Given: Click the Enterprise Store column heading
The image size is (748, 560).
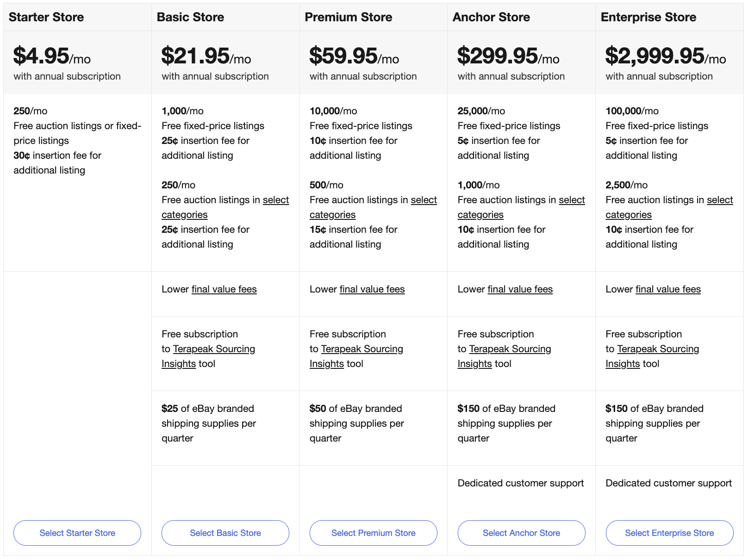Looking at the screenshot, I should pyautogui.click(x=648, y=17).
